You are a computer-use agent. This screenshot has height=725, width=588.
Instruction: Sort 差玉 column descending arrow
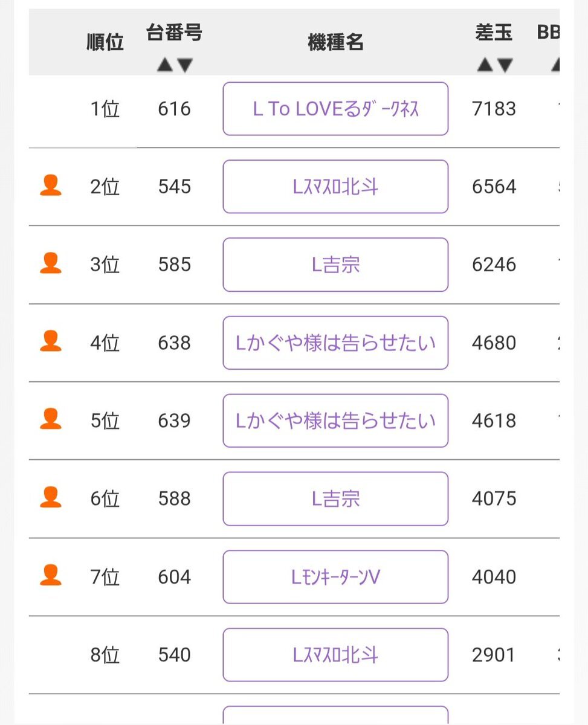pyautogui.click(x=505, y=65)
